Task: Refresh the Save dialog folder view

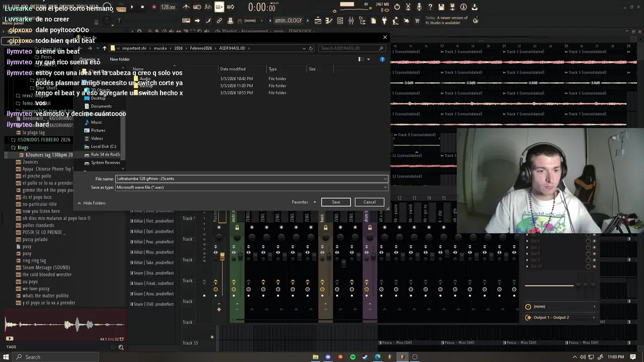Action: [x=311, y=48]
